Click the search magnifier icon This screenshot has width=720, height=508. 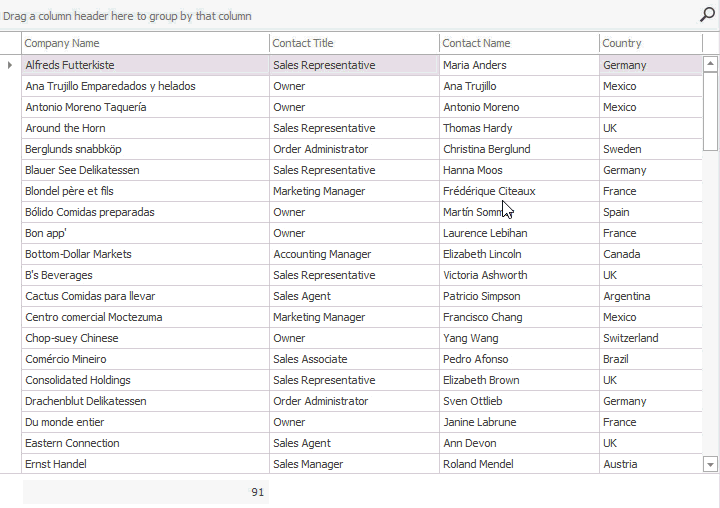tap(707, 15)
